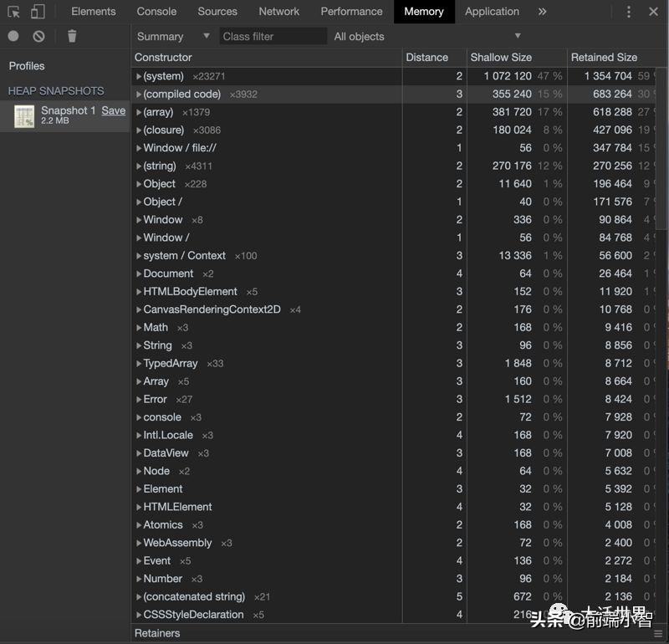The width and height of the screenshot is (669, 644).
Task: Expand the Window / file:// entry
Action: click(140, 148)
